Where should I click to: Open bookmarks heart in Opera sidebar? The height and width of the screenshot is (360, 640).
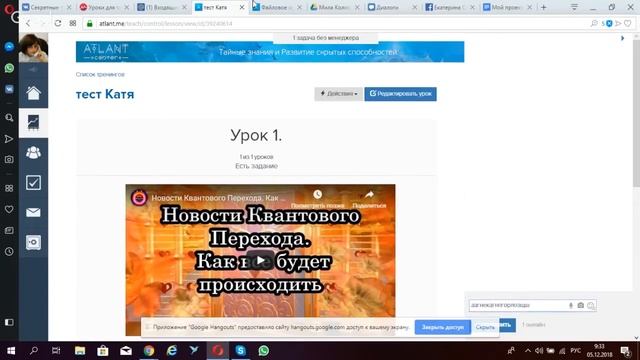[x=9, y=209]
